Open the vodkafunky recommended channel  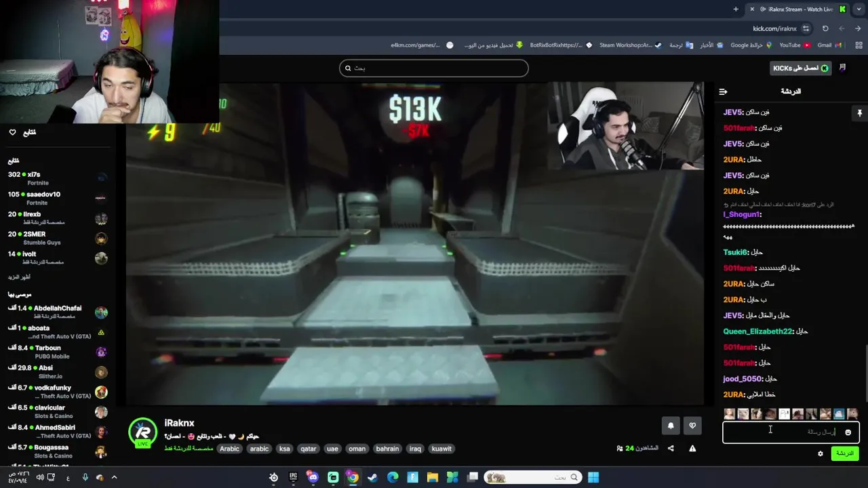pyautogui.click(x=58, y=392)
